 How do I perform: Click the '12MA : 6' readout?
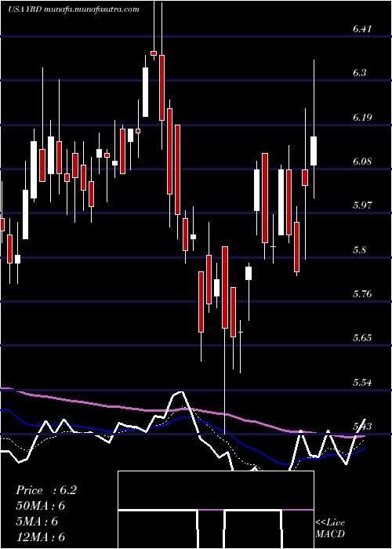[40, 536]
